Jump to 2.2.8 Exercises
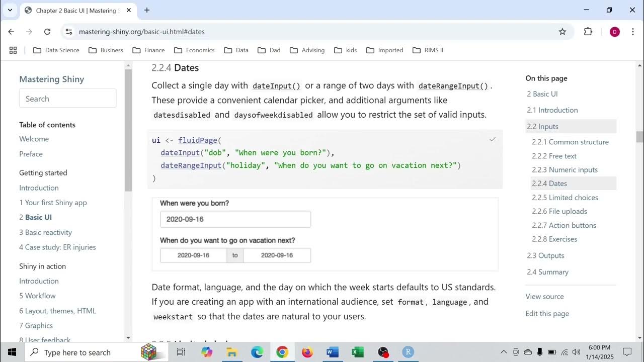Screen dimensions: 644x362 pyautogui.click(x=554, y=239)
